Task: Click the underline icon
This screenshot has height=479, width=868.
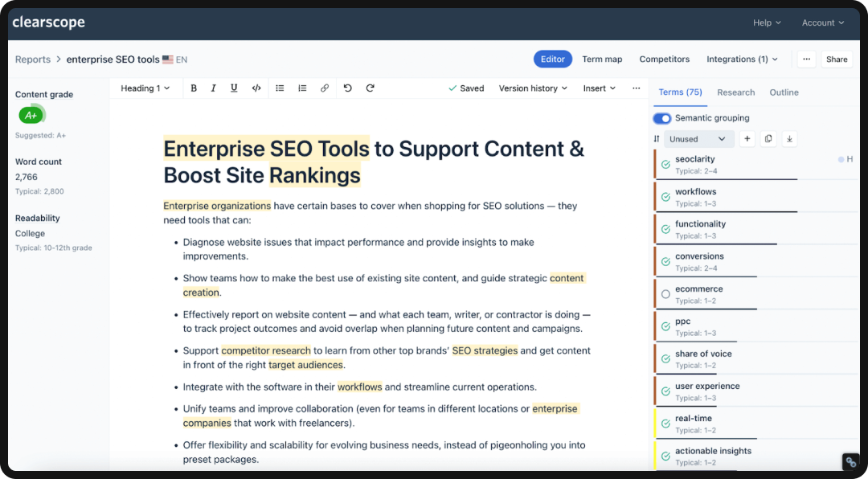Action: pyautogui.click(x=234, y=88)
